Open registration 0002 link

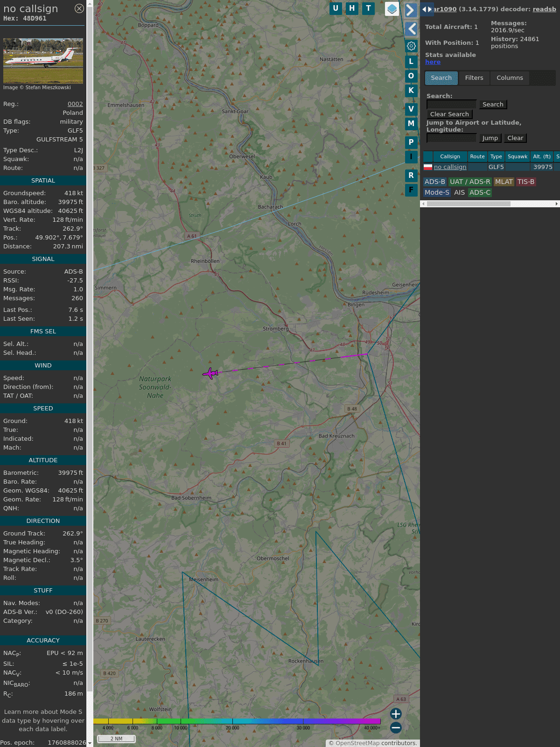click(x=75, y=104)
